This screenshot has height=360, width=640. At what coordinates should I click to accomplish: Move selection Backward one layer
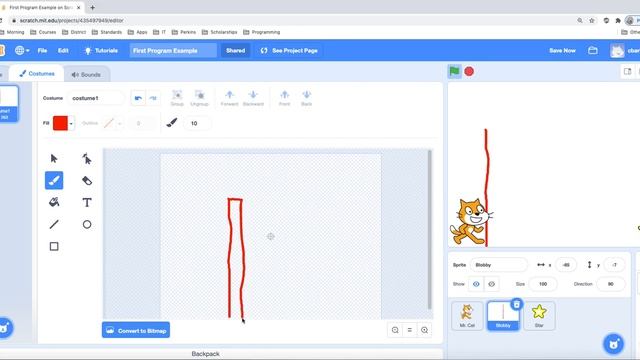tap(253, 98)
